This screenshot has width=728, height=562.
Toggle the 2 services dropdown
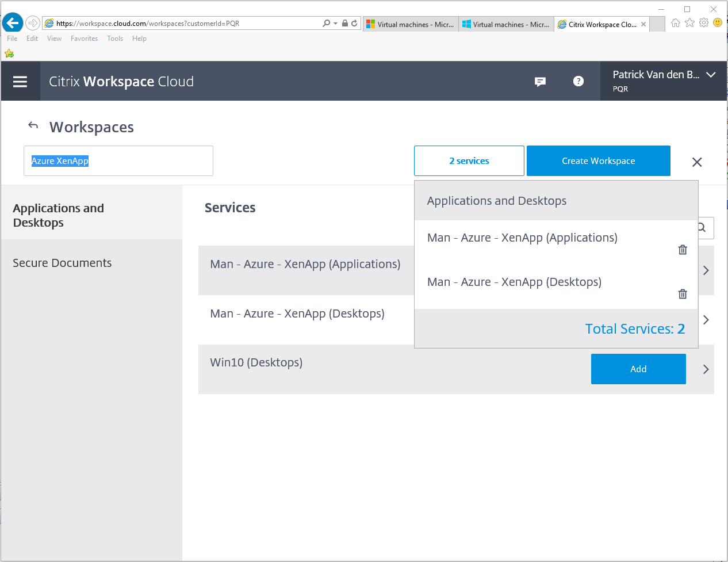(x=469, y=161)
